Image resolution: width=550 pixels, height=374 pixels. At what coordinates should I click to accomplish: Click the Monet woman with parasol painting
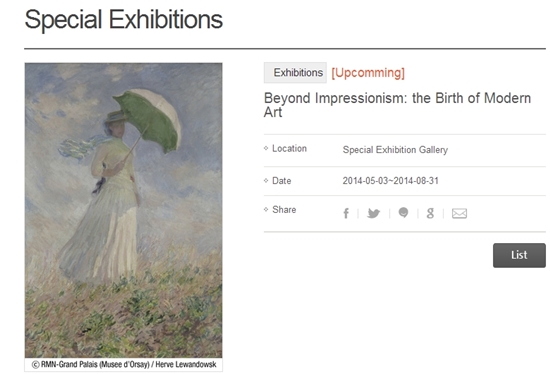(123, 210)
